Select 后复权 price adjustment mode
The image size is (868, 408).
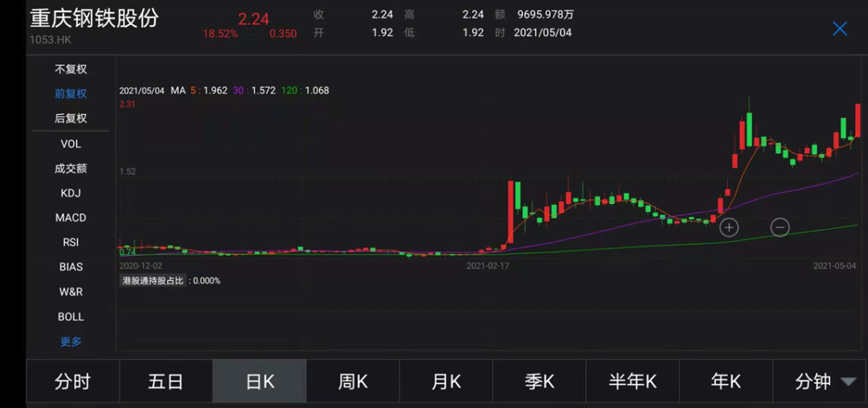click(x=71, y=118)
